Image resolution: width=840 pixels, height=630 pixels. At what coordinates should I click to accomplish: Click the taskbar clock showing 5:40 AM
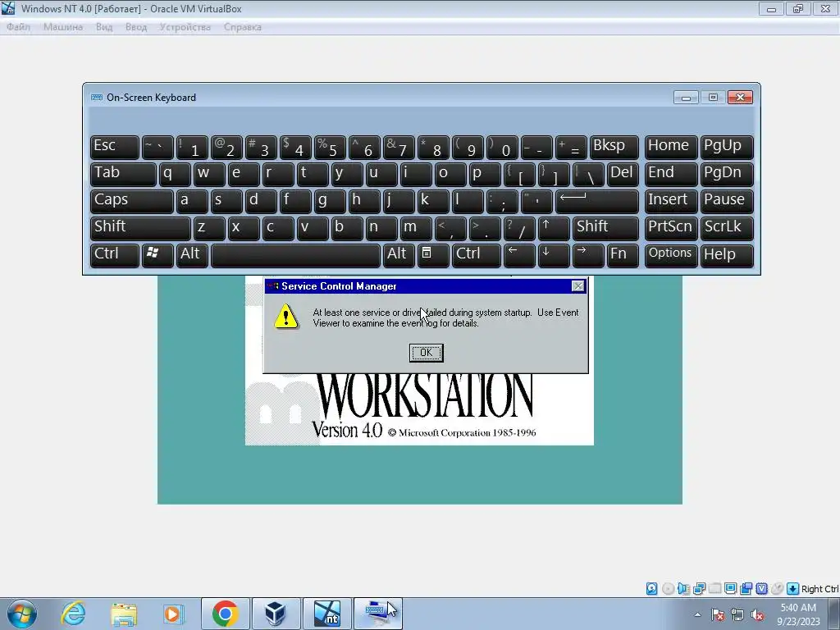coord(798,614)
